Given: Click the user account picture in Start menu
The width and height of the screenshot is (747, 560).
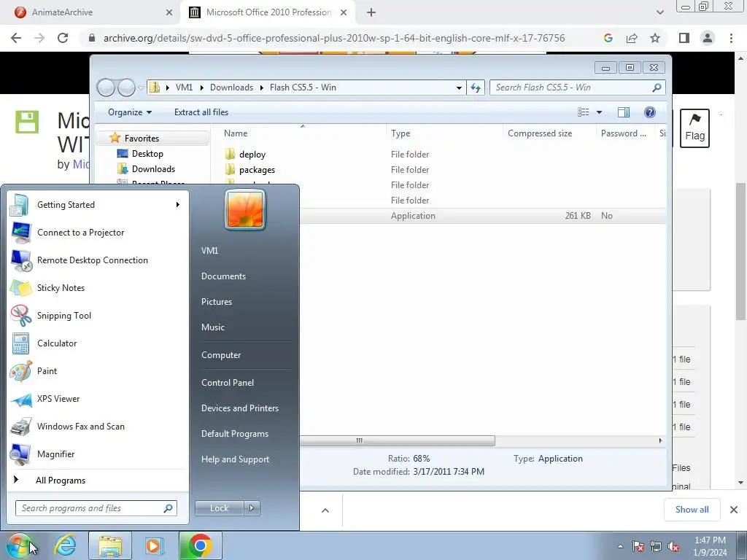Looking at the screenshot, I should [245, 209].
